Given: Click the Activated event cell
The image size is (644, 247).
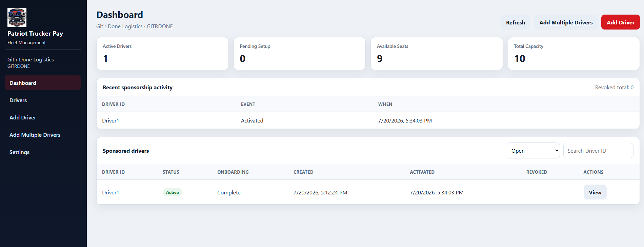Looking at the screenshot, I should coord(252,120).
